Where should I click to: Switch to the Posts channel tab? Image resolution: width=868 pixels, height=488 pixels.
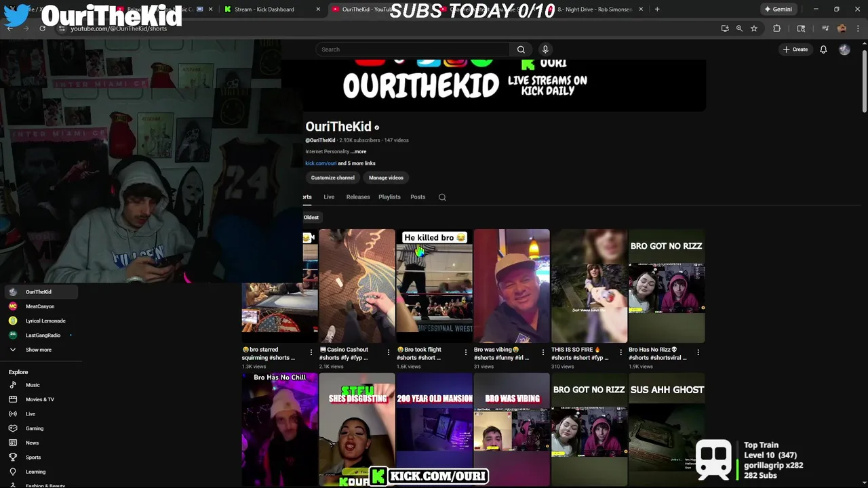click(x=418, y=197)
